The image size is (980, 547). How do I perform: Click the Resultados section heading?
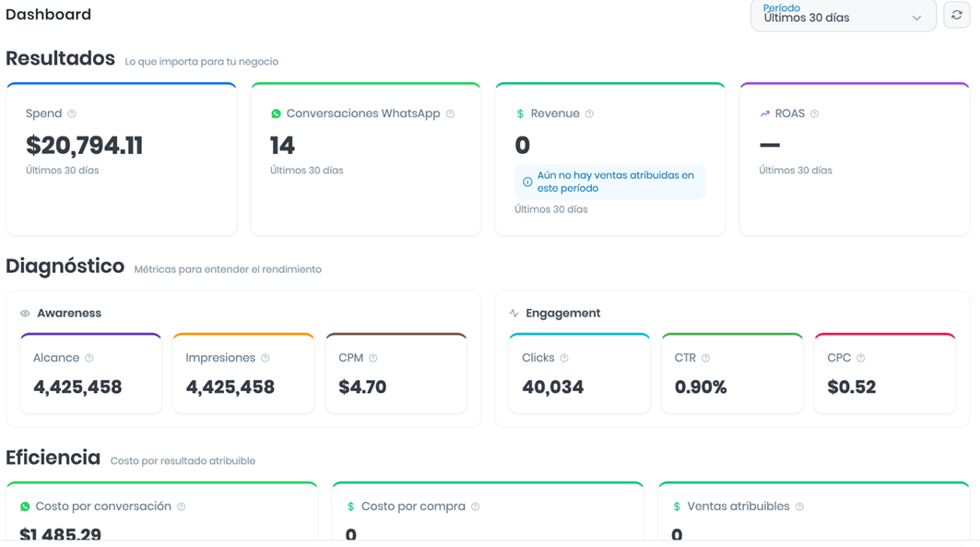(60, 58)
